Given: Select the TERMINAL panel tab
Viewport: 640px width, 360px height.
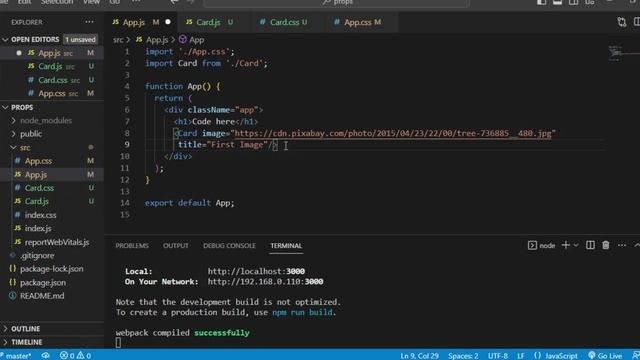Looking at the screenshot, I should point(286,246).
